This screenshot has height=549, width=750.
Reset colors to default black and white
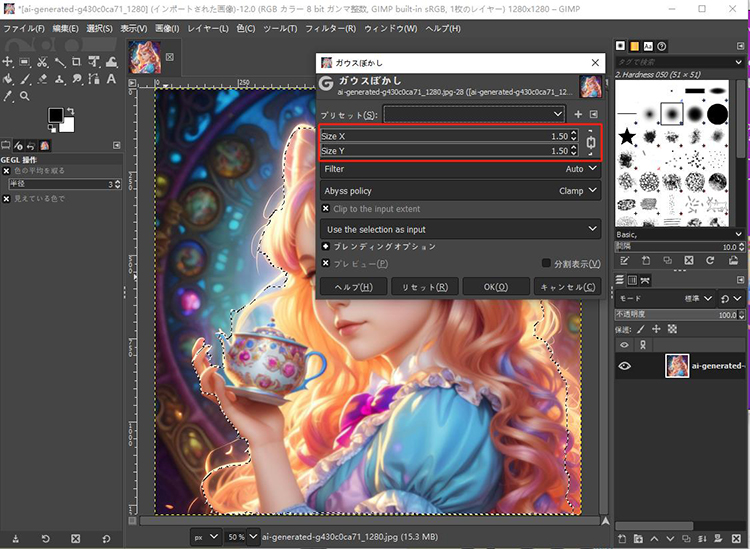pyautogui.click(x=52, y=129)
